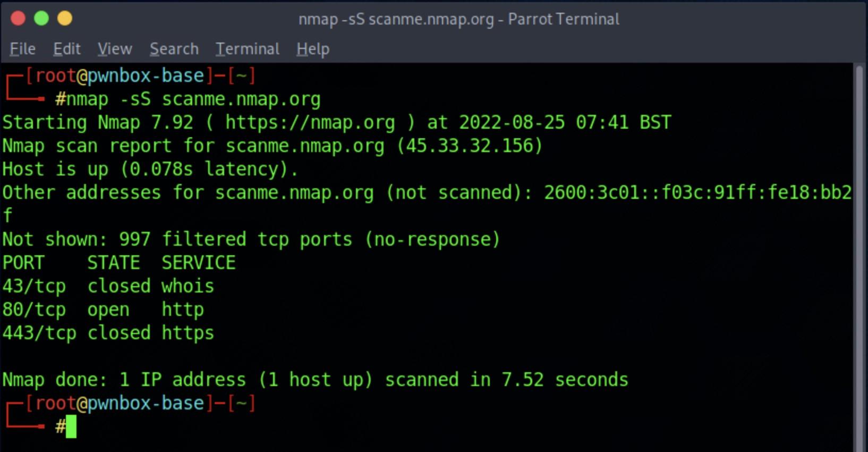
Task: Click the IP address 45.33.32.156
Action: 470,146
